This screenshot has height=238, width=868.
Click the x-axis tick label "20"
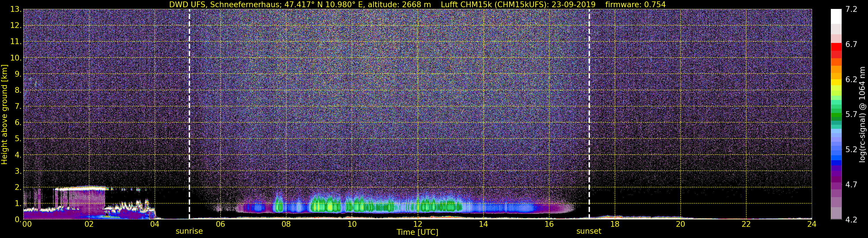(x=680, y=224)
